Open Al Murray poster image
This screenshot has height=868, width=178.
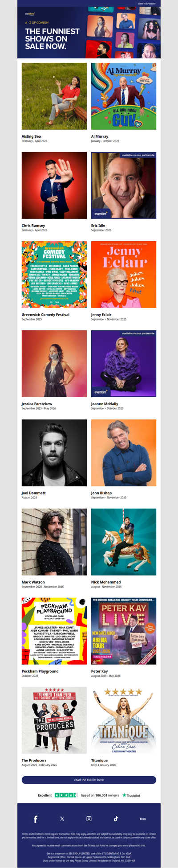point(124,96)
